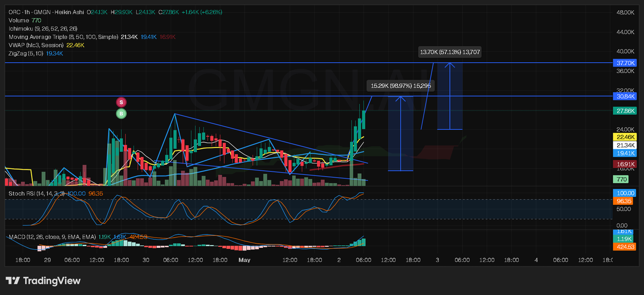
Task: Click the yellow 22.46K VWAP price label
Action: [x=624, y=137]
